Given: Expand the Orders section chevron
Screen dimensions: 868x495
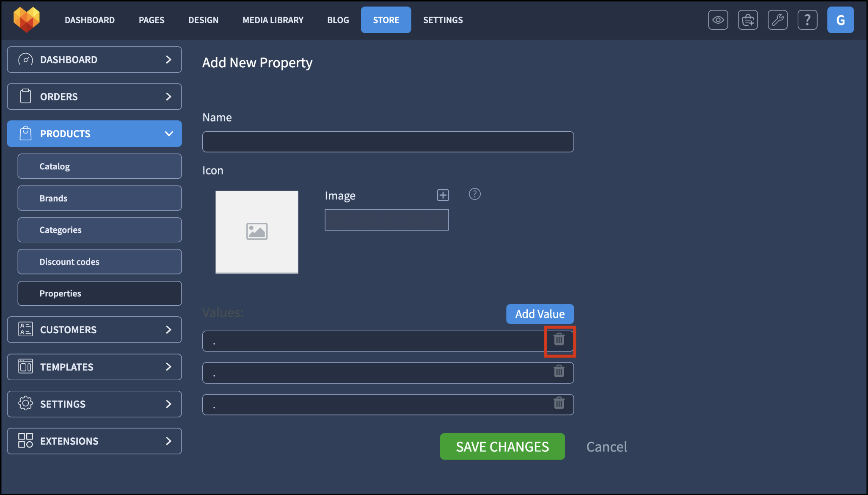Looking at the screenshot, I should [x=168, y=97].
